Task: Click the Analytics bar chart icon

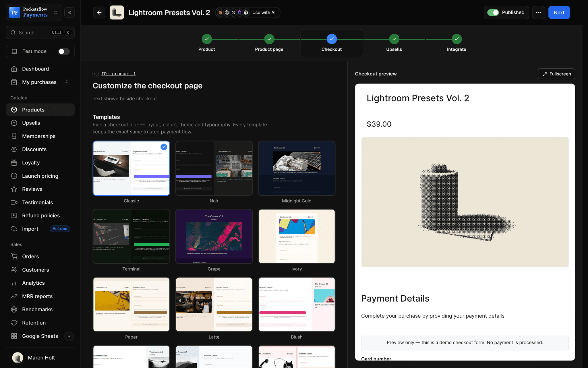Action: pyautogui.click(x=14, y=283)
